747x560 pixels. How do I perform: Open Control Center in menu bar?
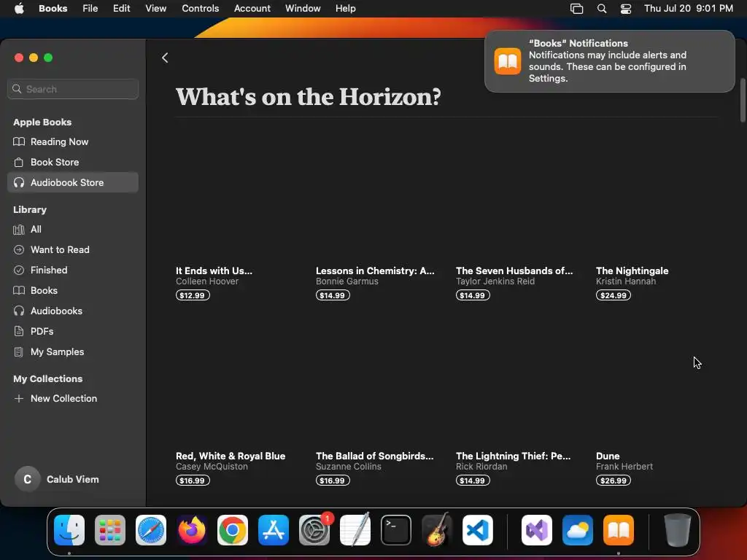coord(625,9)
